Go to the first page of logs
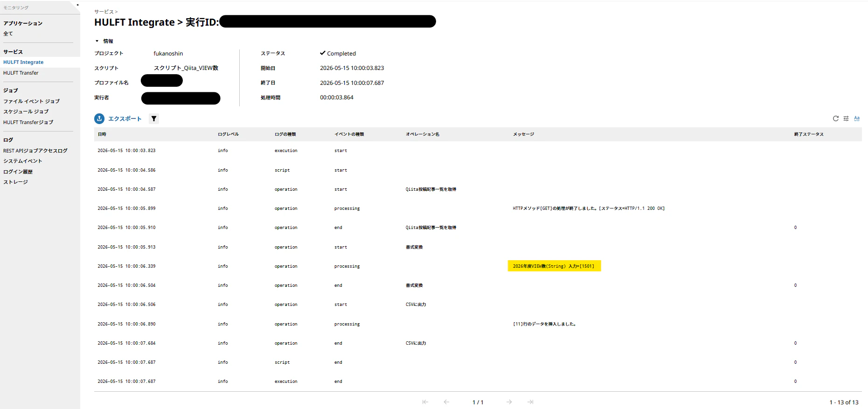 (x=425, y=402)
